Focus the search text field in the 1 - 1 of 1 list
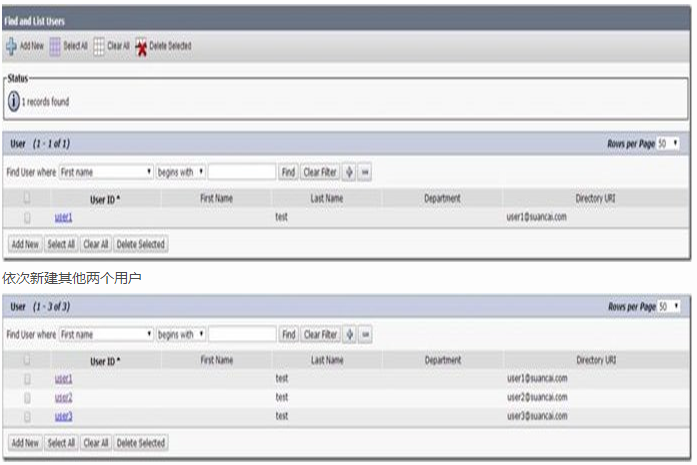697x465 pixels. pyautogui.click(x=242, y=172)
